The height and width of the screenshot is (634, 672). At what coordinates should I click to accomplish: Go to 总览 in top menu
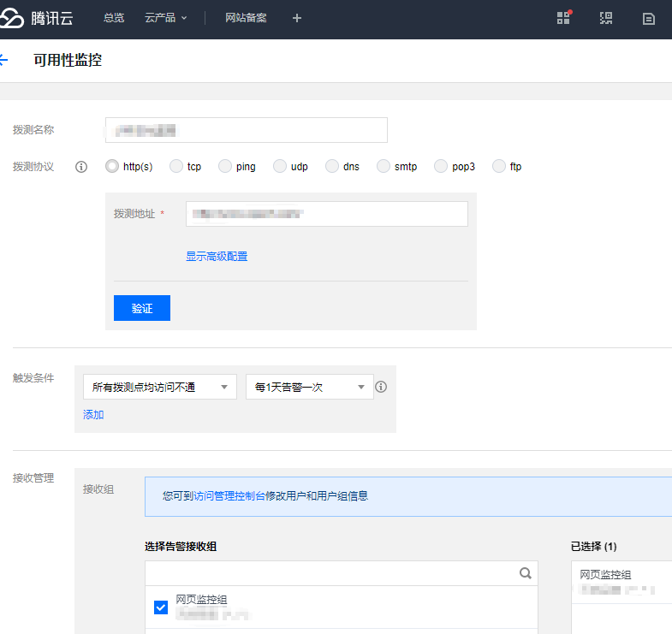[x=114, y=18]
